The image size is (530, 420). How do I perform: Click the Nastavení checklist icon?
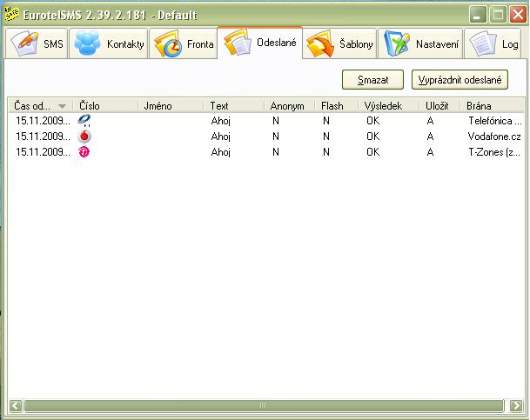pos(397,43)
